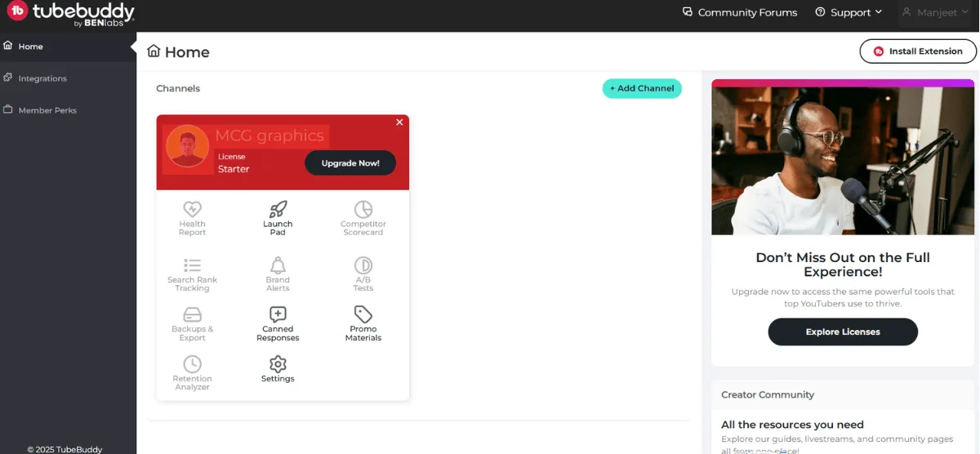Viewport: 980px width, 454px height.
Task: Open A/B Tests icon
Action: coord(363,265)
